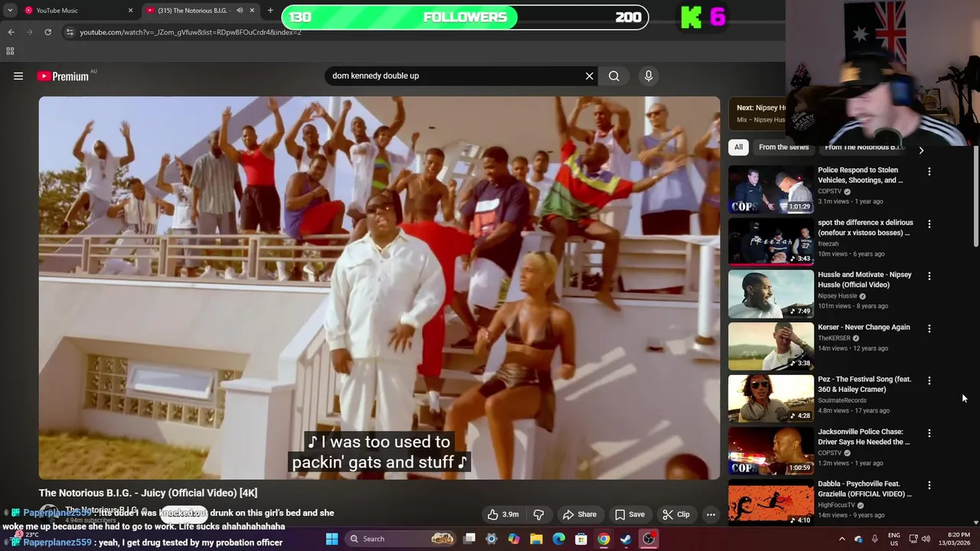This screenshot has width=980, height=551.
Task: Open options for 'Jacksonville Police Chase'
Action: [929, 432]
